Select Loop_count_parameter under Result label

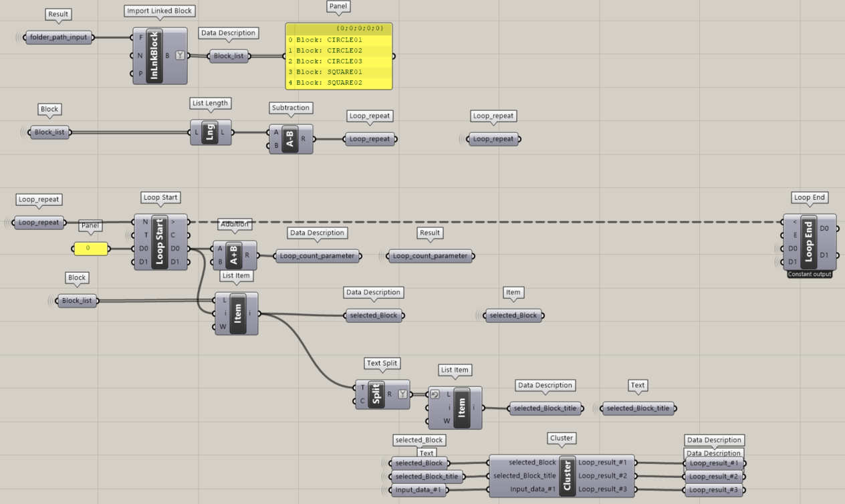coord(430,255)
